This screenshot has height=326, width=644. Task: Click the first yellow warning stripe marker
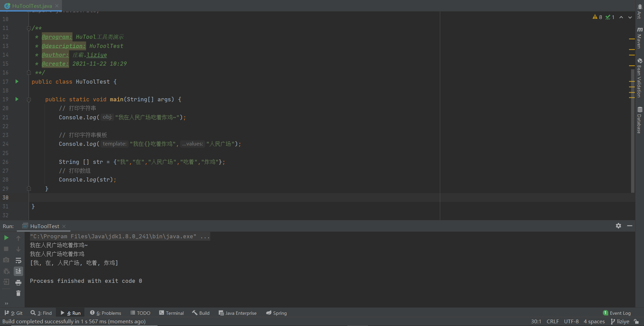pos(632,39)
